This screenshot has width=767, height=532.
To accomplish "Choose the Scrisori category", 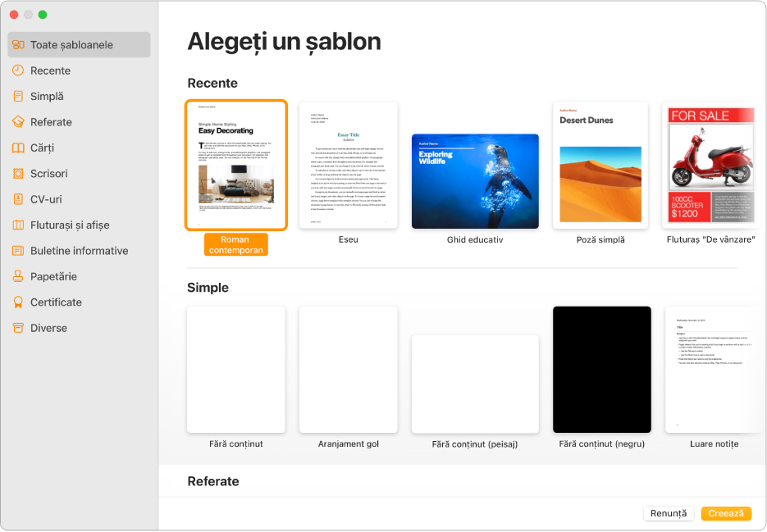I will [80, 174].
